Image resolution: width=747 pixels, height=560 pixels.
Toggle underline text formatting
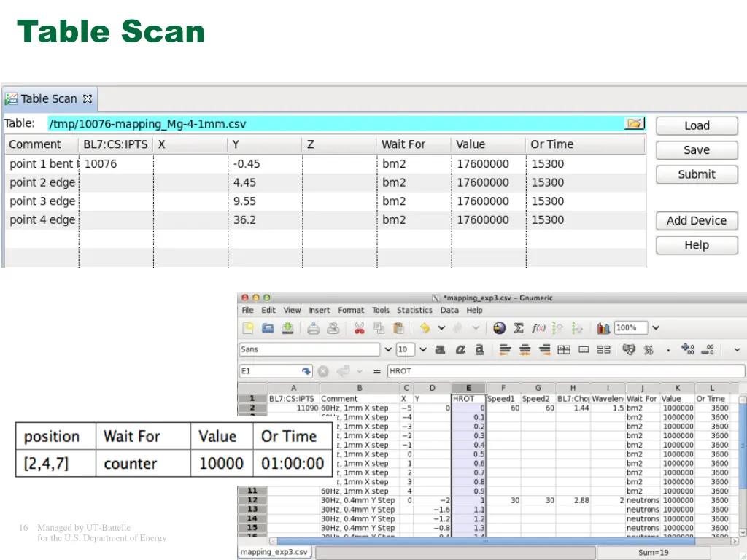[x=479, y=350]
